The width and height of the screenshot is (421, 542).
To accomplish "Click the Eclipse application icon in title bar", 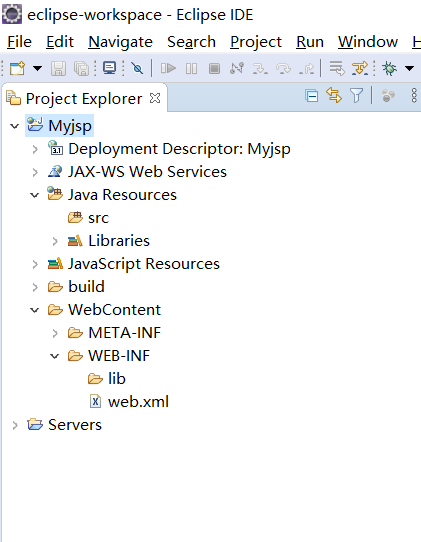I will coord(12,14).
